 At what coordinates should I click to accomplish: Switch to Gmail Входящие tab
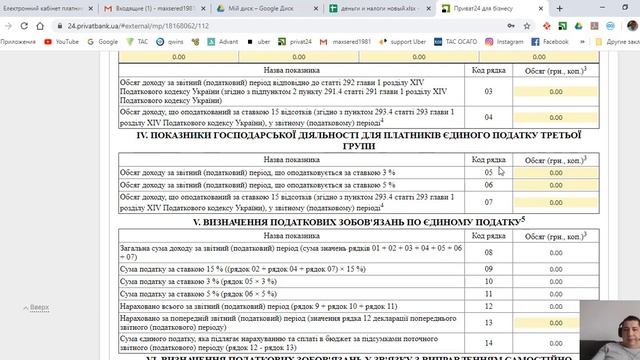click(x=154, y=8)
